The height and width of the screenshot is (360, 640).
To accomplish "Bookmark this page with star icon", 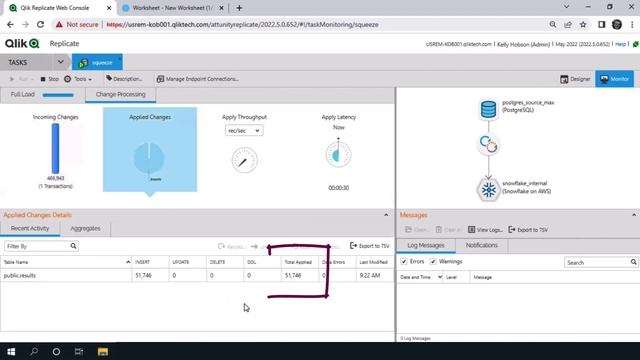I will coord(583,24).
